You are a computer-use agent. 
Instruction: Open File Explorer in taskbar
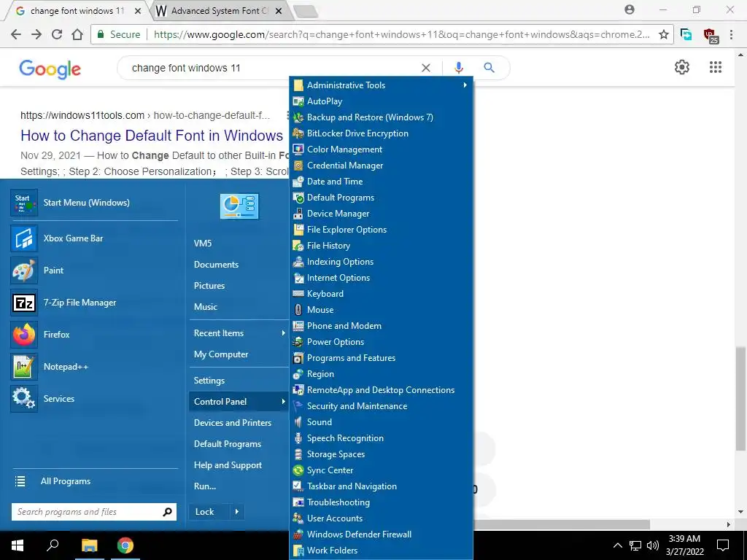pyautogui.click(x=89, y=545)
